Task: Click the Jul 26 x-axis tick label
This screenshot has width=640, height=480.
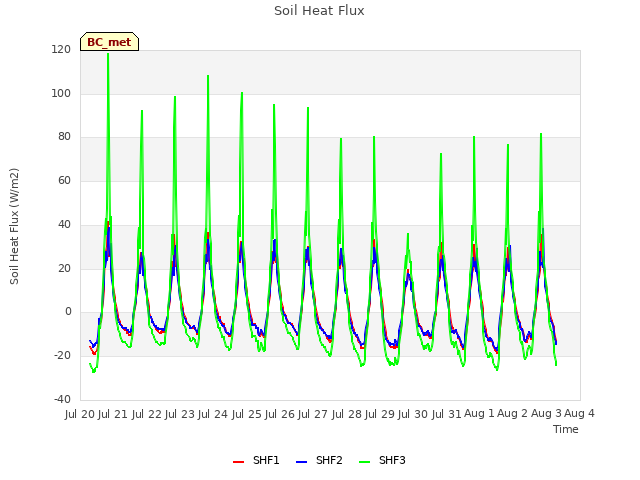Action: (x=280, y=414)
